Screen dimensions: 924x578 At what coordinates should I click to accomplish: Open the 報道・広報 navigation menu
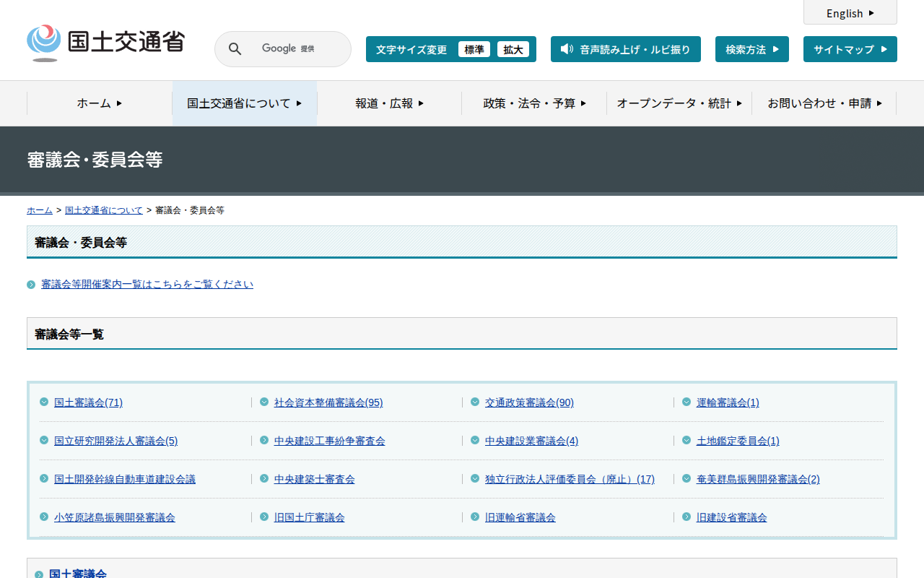click(389, 103)
